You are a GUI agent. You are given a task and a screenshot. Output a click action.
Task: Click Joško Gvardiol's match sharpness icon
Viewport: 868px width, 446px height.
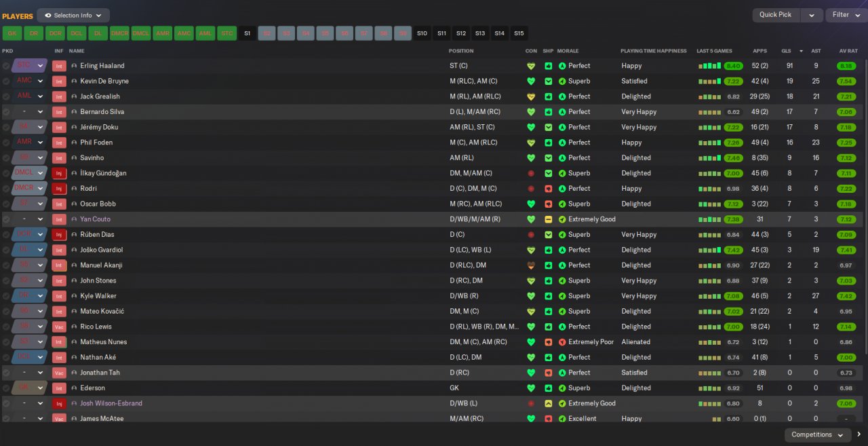click(549, 250)
